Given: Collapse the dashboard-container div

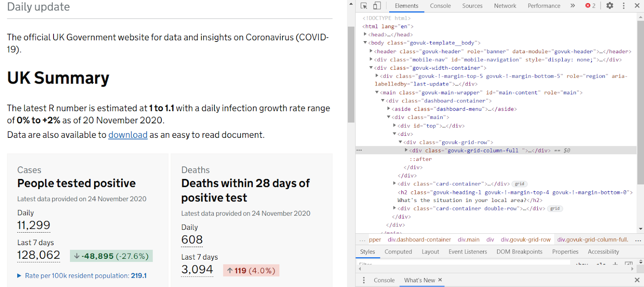Looking at the screenshot, I should 383,100.
